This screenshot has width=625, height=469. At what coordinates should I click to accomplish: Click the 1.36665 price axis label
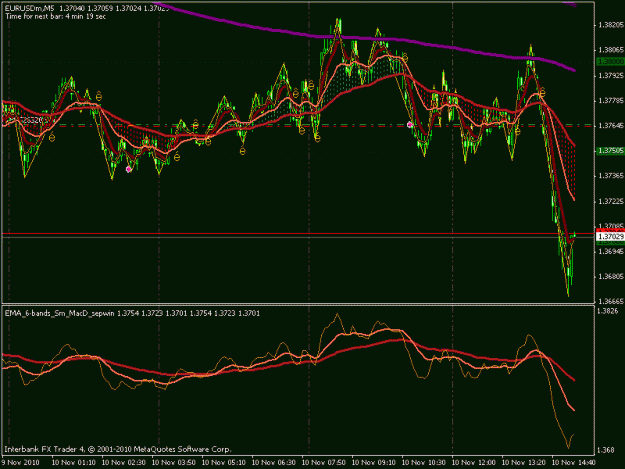coord(611,302)
